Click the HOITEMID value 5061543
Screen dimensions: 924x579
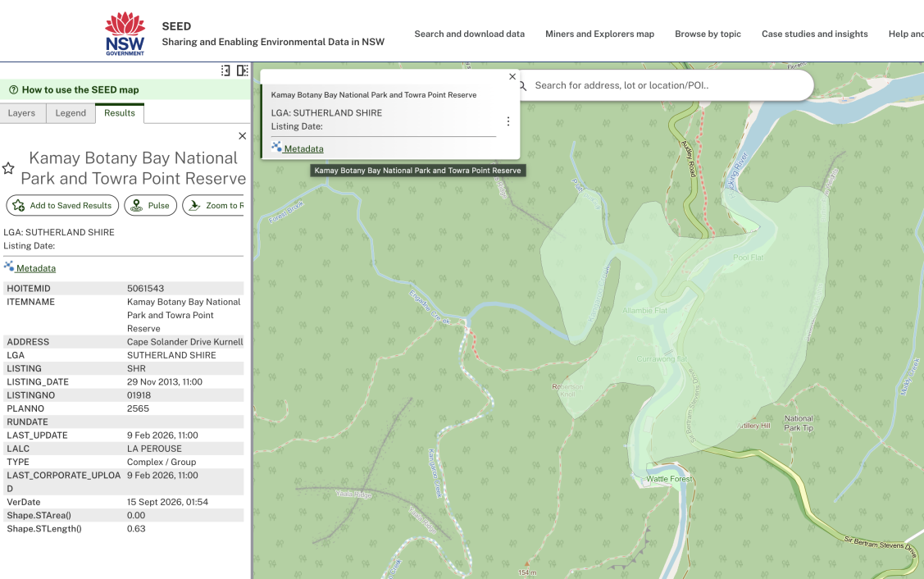tap(146, 289)
